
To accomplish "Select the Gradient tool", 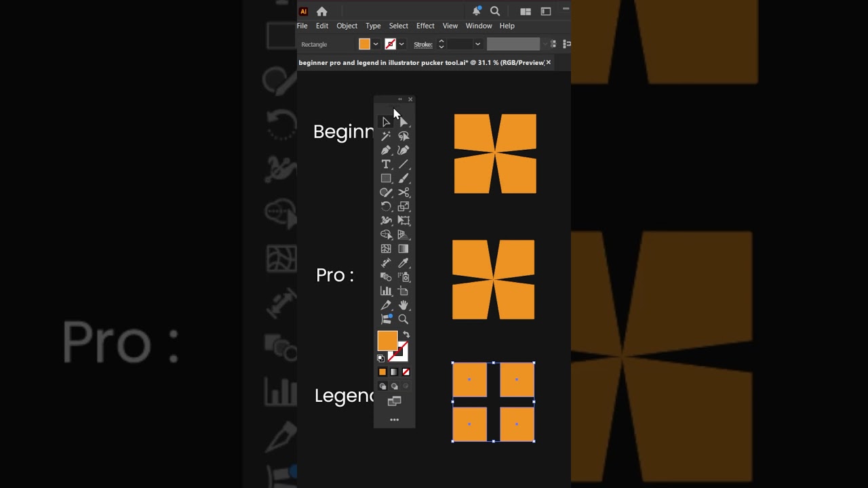I will pos(403,249).
